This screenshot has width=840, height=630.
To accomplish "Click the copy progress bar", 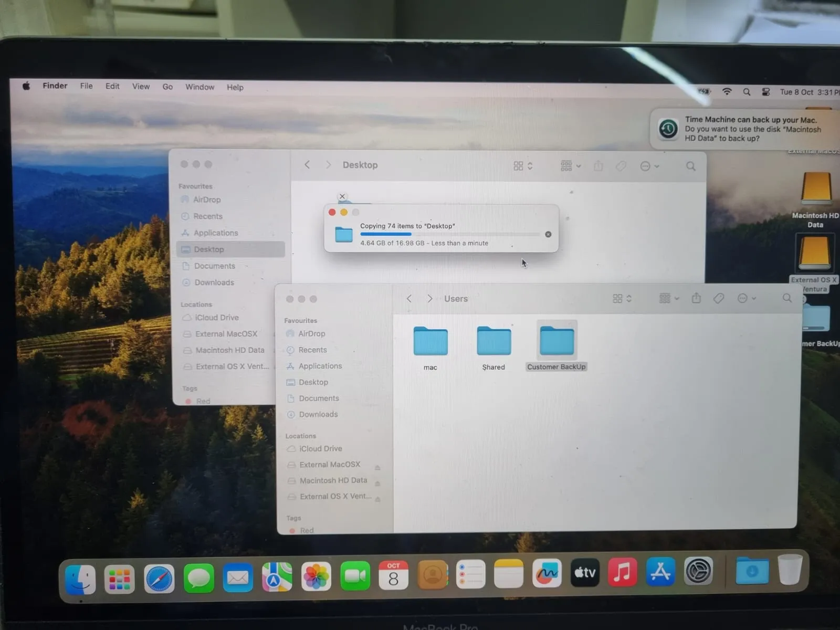I will [450, 234].
